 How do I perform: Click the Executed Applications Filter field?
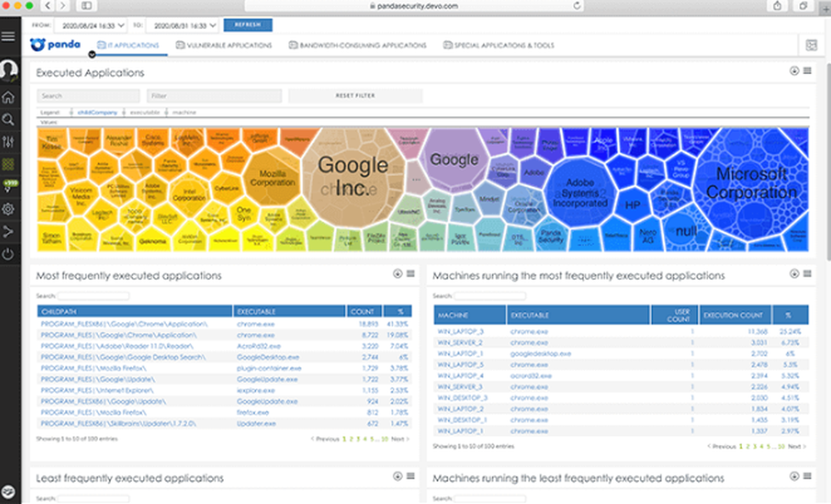pos(214,95)
